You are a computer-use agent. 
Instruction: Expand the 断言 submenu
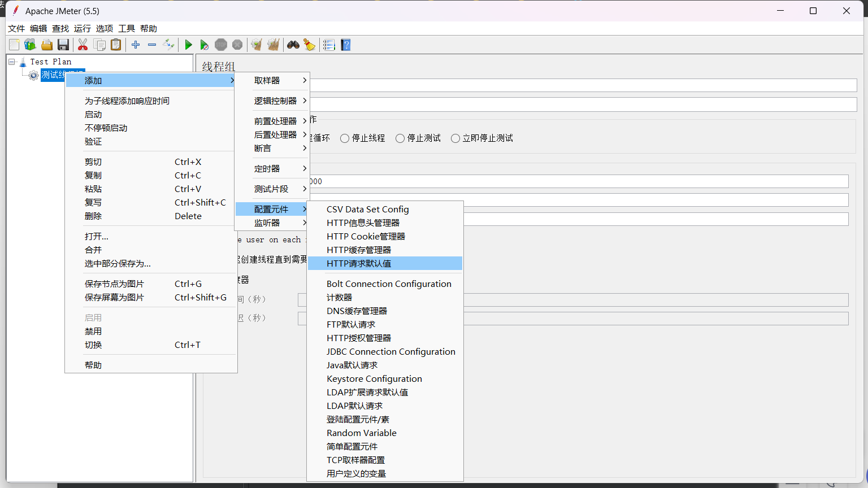point(272,149)
